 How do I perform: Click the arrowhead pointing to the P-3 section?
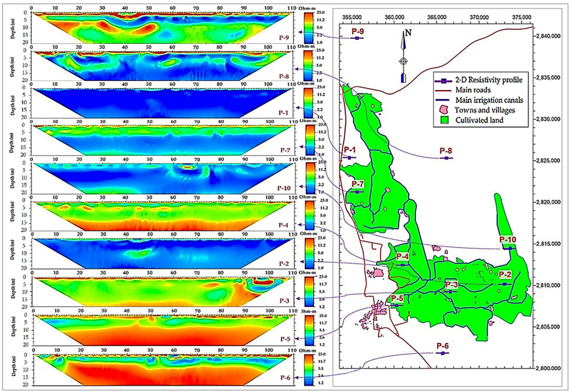coord(298,299)
